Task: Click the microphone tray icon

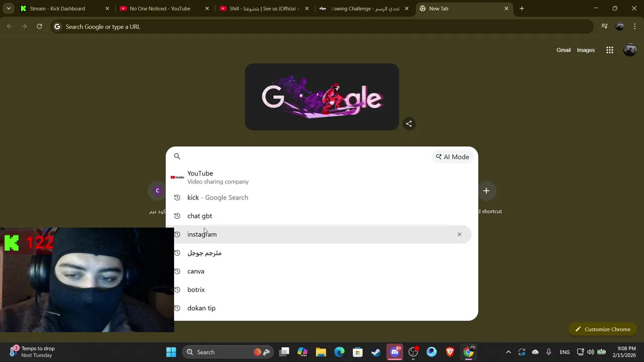Action: tap(548, 352)
